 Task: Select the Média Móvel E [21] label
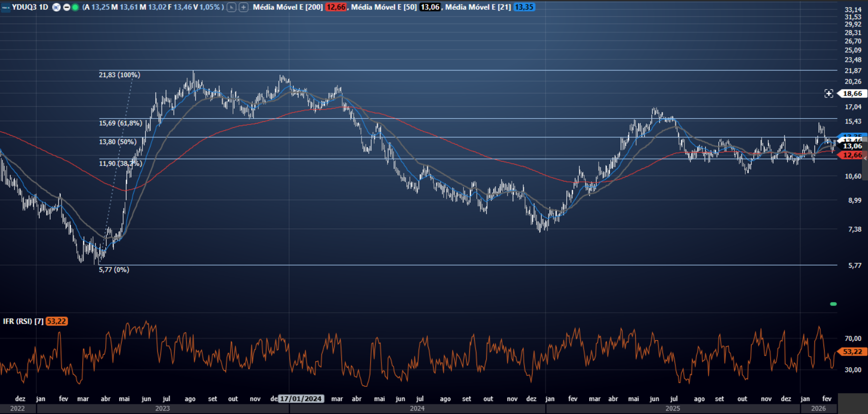(x=478, y=7)
